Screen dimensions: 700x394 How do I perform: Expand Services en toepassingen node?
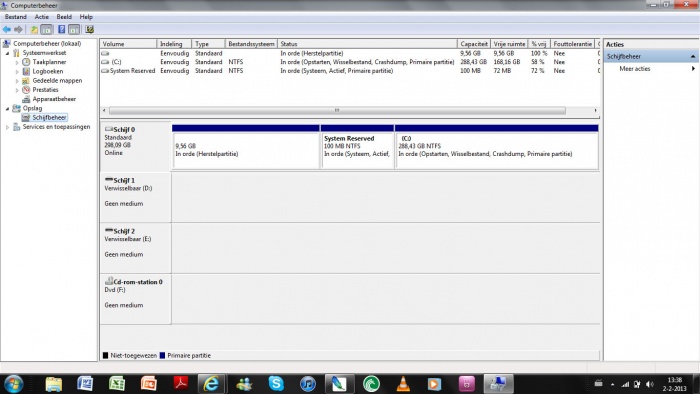[x=7, y=127]
